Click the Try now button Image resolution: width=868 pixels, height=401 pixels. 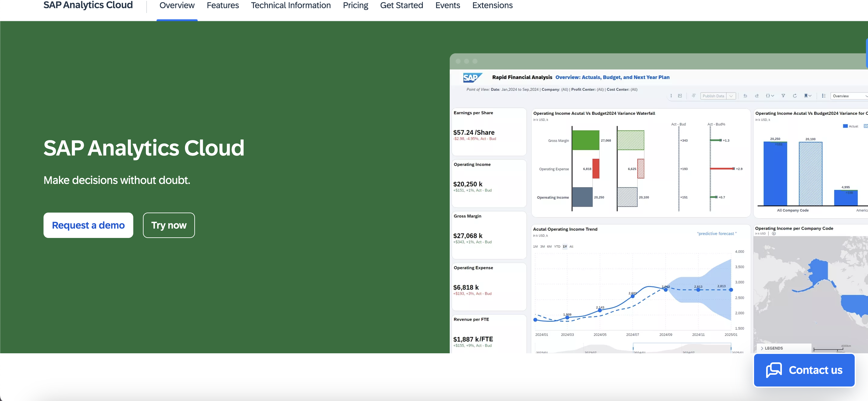169,225
